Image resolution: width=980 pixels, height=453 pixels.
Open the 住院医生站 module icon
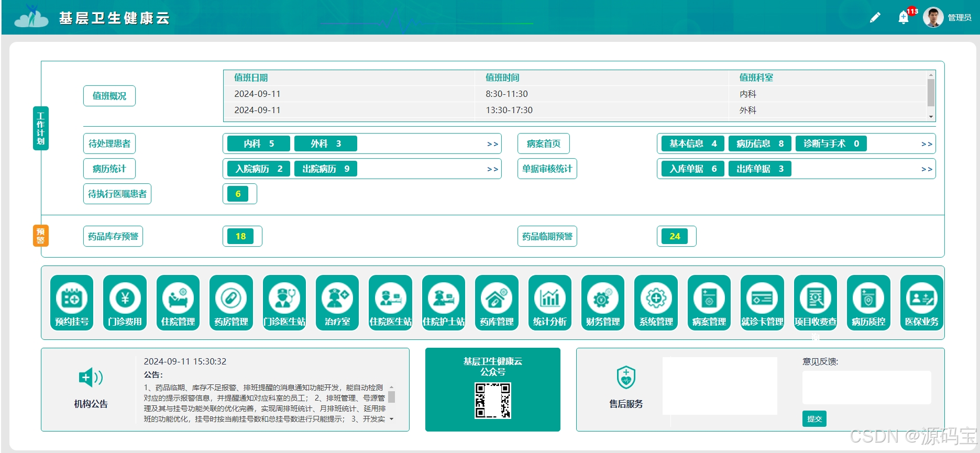click(x=390, y=303)
